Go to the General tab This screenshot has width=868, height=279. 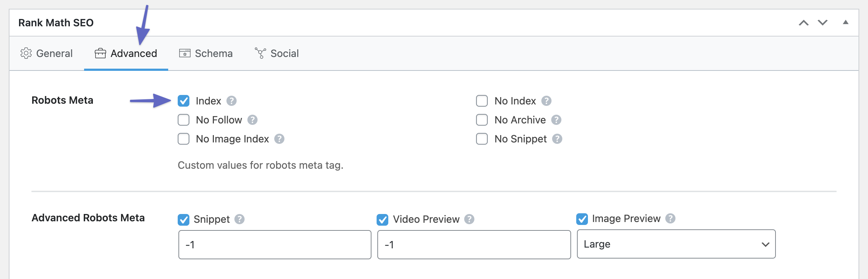46,53
